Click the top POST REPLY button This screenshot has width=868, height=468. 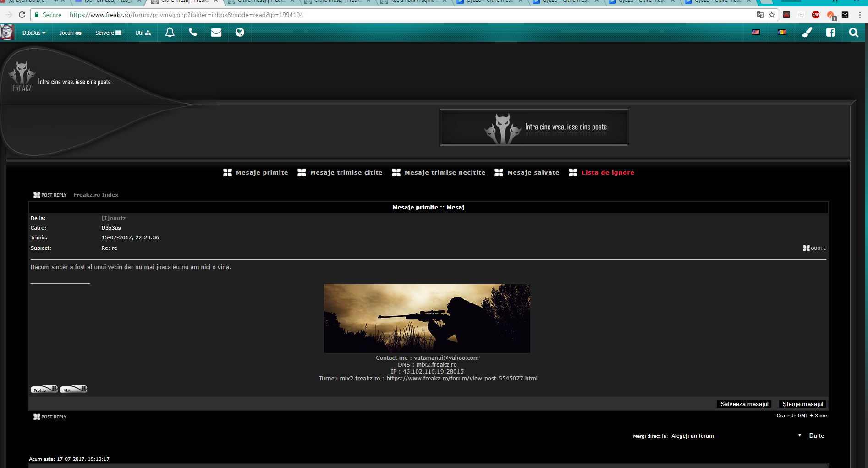tap(50, 195)
